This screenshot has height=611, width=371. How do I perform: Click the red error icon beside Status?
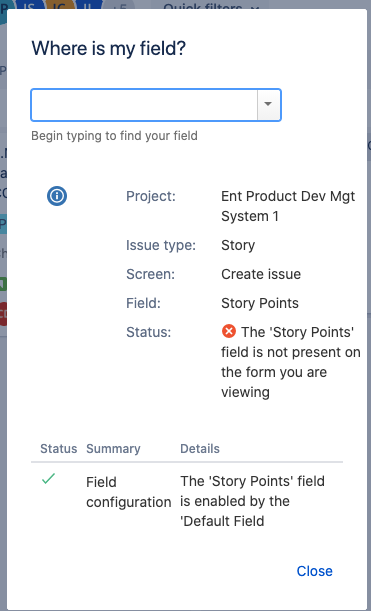pyautogui.click(x=229, y=332)
